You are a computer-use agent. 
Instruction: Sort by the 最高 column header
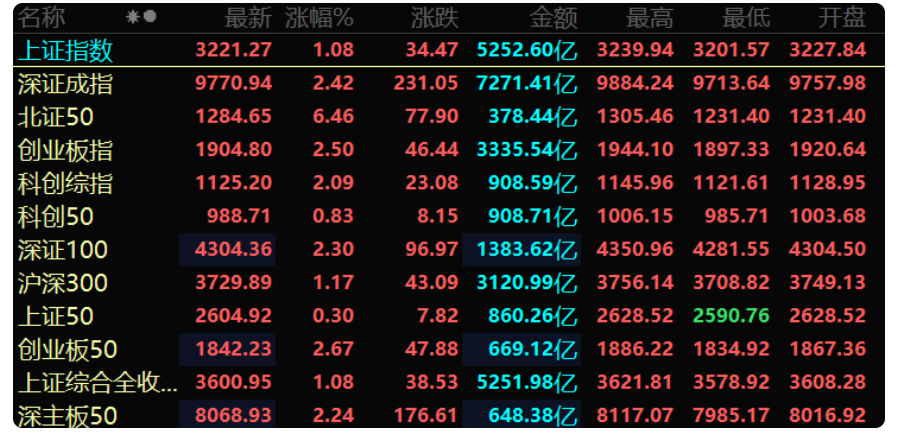[650, 18]
